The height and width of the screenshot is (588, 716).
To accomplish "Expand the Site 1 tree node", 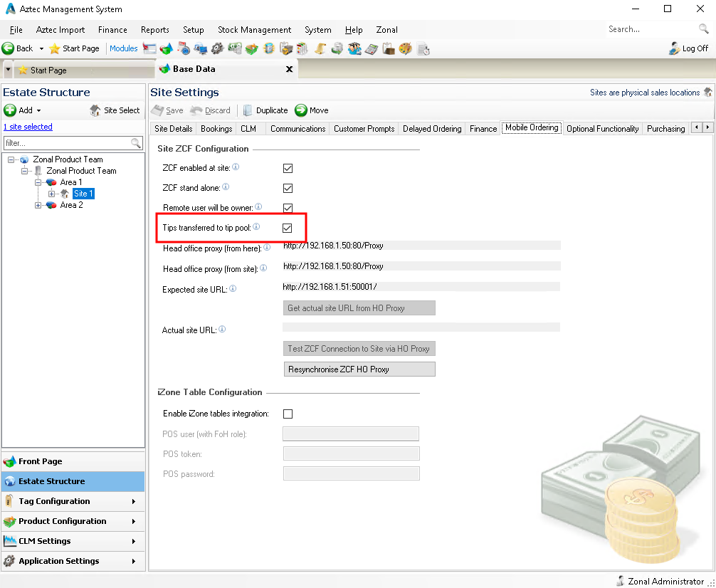I will click(x=51, y=194).
